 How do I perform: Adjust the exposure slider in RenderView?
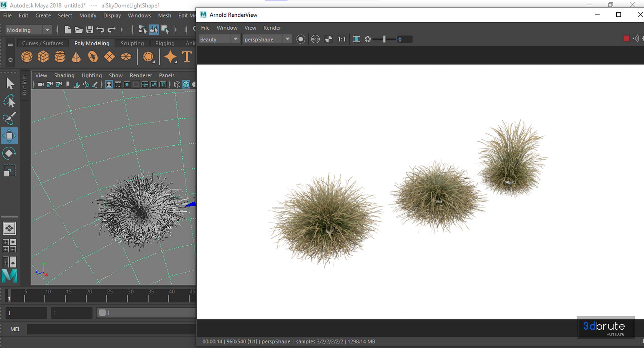tap(384, 39)
